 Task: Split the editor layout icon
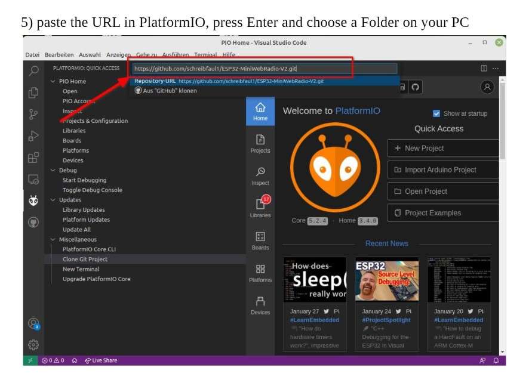click(484, 69)
